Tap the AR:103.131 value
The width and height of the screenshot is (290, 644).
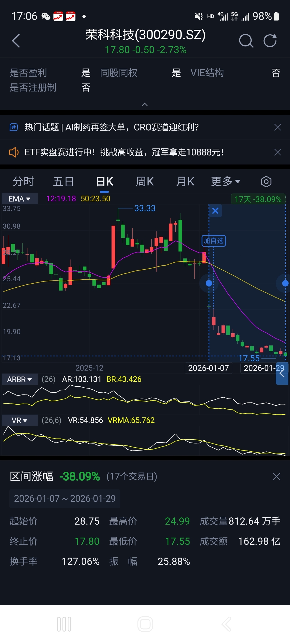[82, 379]
